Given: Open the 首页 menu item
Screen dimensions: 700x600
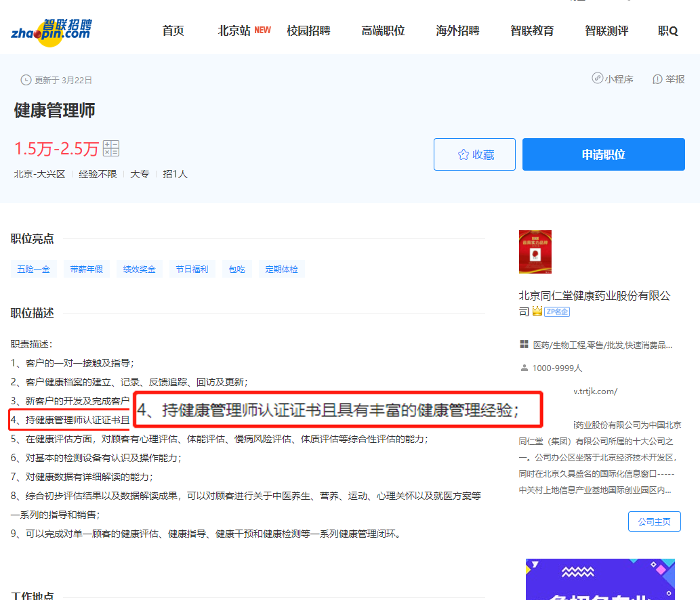Looking at the screenshot, I should pyautogui.click(x=173, y=30).
